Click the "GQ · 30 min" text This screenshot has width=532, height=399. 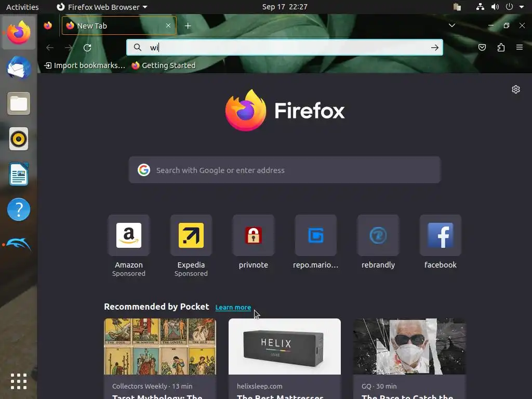click(x=379, y=386)
